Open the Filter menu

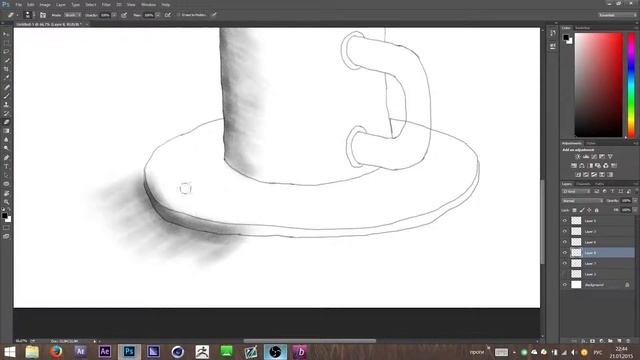click(x=106, y=4)
